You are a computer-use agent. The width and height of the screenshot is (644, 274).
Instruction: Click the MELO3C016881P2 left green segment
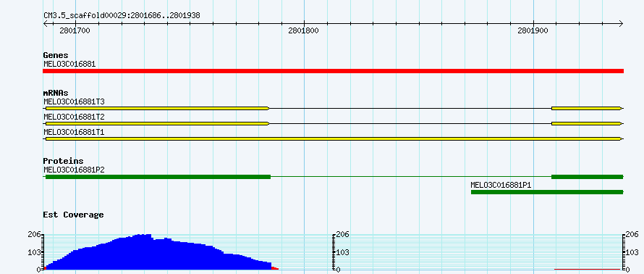[x=158, y=176]
